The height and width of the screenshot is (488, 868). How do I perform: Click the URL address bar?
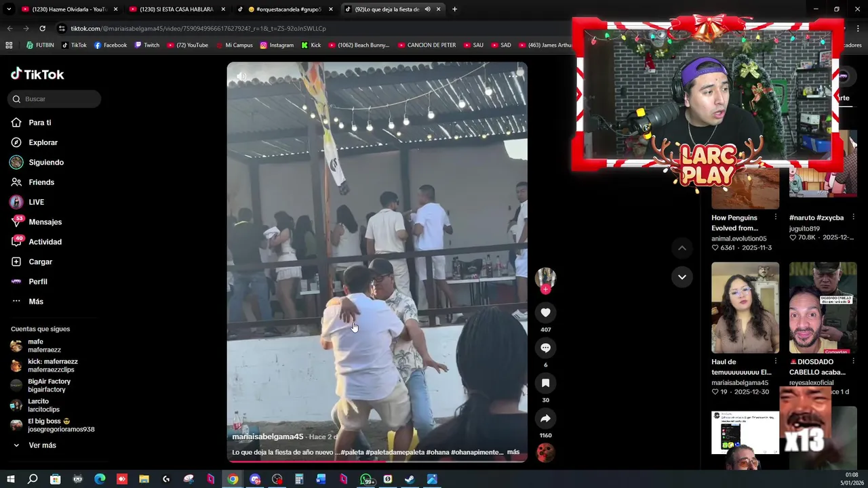pyautogui.click(x=312, y=28)
